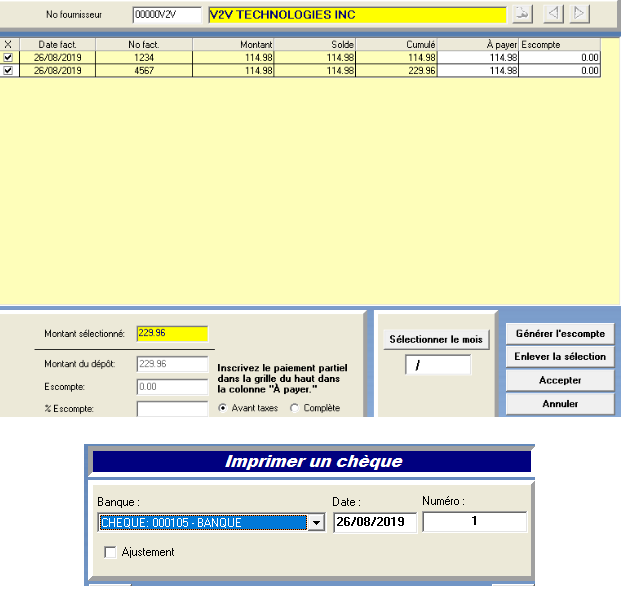Click the Annuler button

[560, 404]
